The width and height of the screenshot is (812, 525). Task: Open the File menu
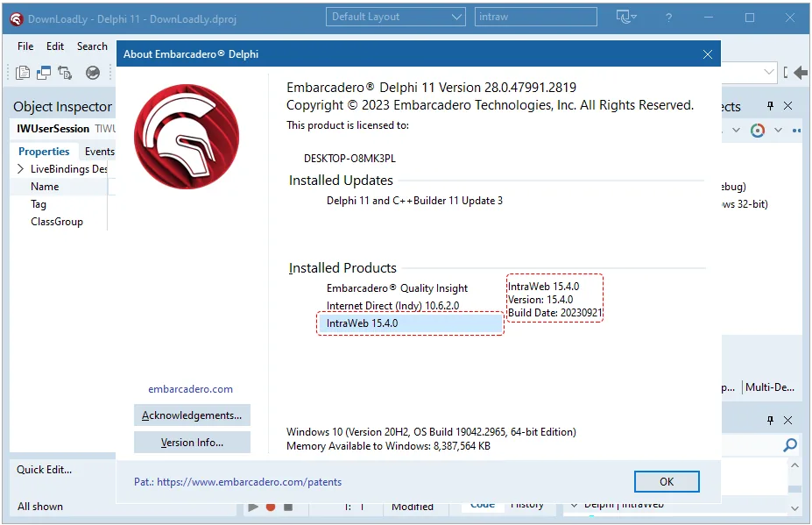(x=25, y=46)
